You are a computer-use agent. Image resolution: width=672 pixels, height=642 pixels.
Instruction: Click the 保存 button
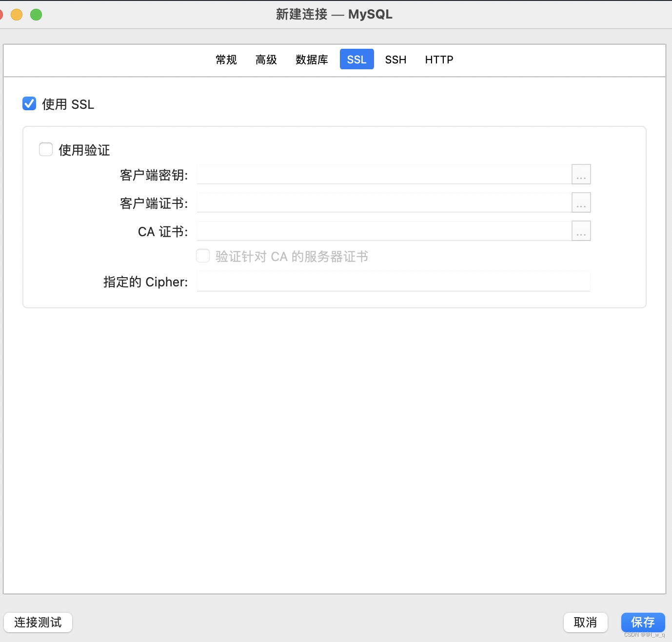[643, 622]
